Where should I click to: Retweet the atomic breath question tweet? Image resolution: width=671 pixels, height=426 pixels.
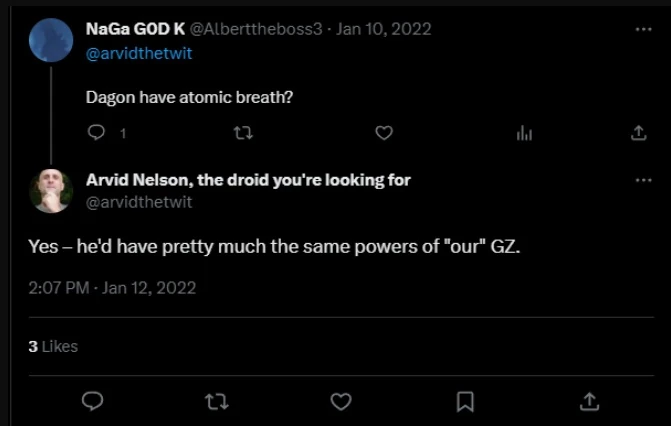tap(241, 133)
